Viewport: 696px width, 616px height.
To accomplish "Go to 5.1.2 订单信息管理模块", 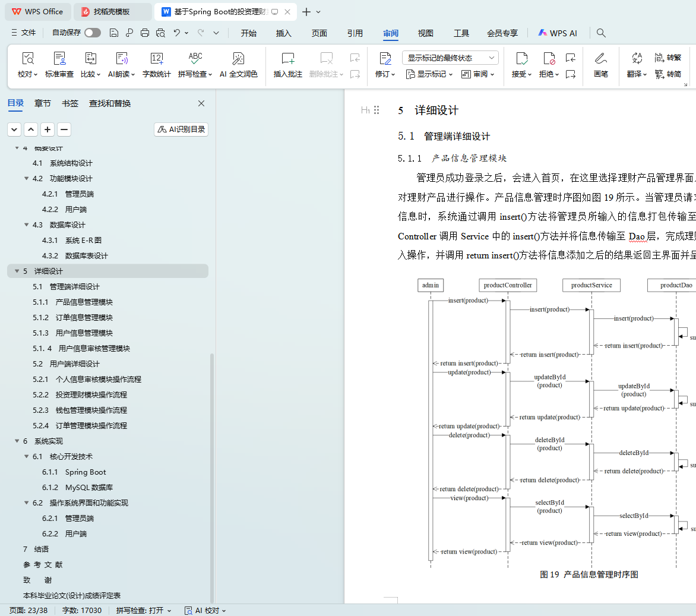I will [x=73, y=318].
